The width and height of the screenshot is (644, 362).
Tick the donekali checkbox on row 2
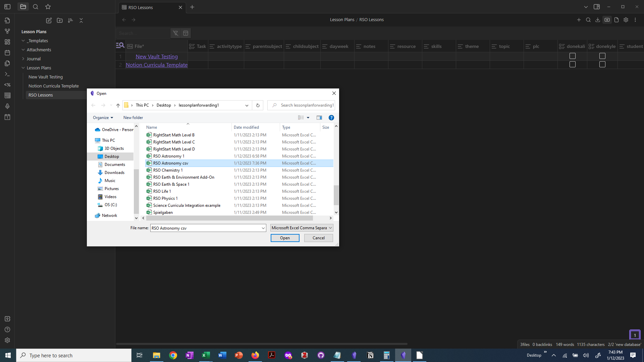[x=572, y=64]
